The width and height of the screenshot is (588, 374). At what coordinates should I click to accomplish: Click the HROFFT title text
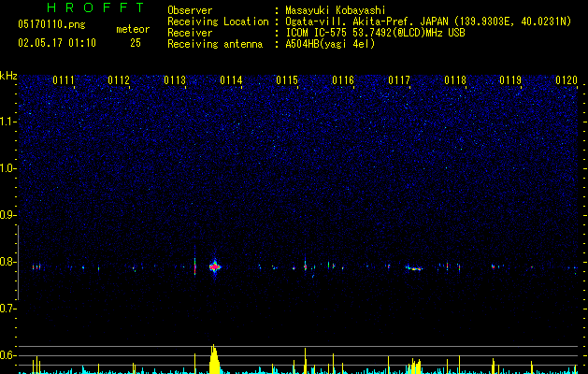(95, 7)
